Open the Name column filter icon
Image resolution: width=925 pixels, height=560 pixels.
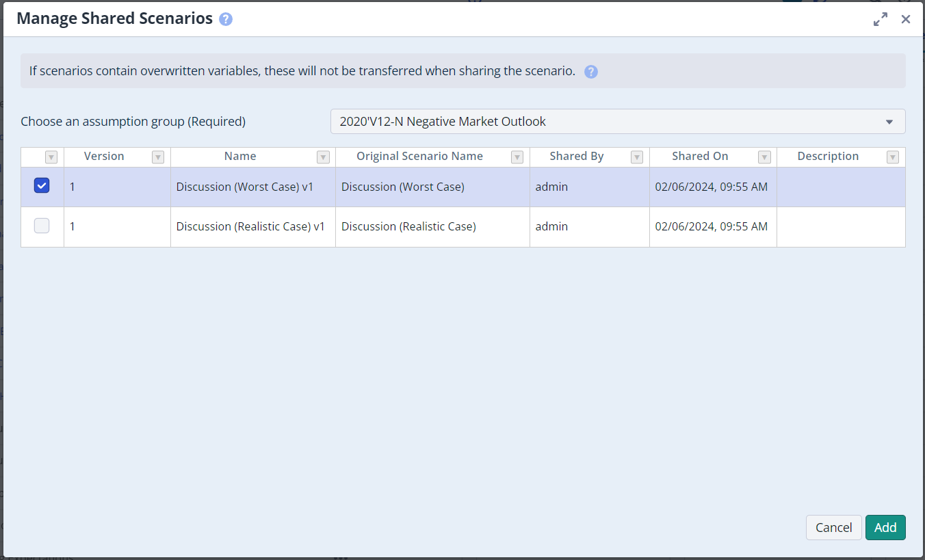click(x=323, y=157)
